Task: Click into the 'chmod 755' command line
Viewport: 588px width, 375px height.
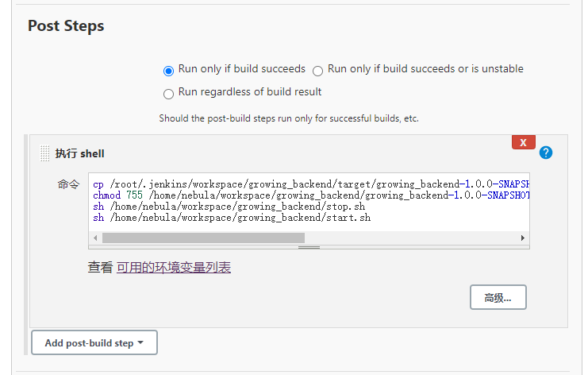Action: point(309,195)
